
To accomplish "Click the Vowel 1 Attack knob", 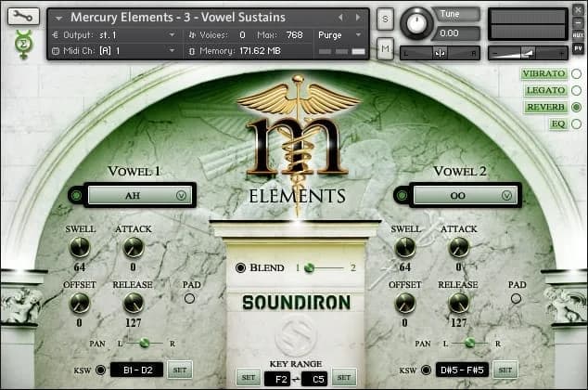I will [134, 248].
